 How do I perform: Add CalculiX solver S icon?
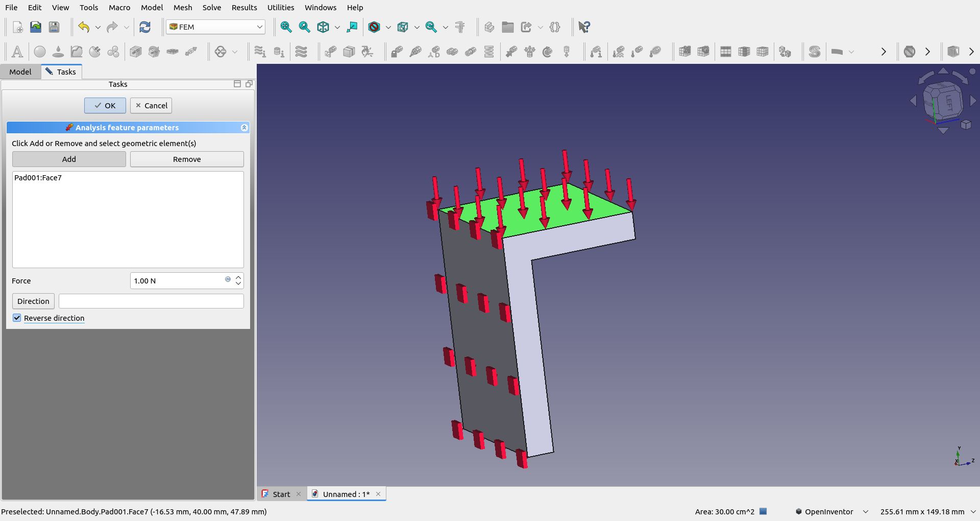coord(815,52)
